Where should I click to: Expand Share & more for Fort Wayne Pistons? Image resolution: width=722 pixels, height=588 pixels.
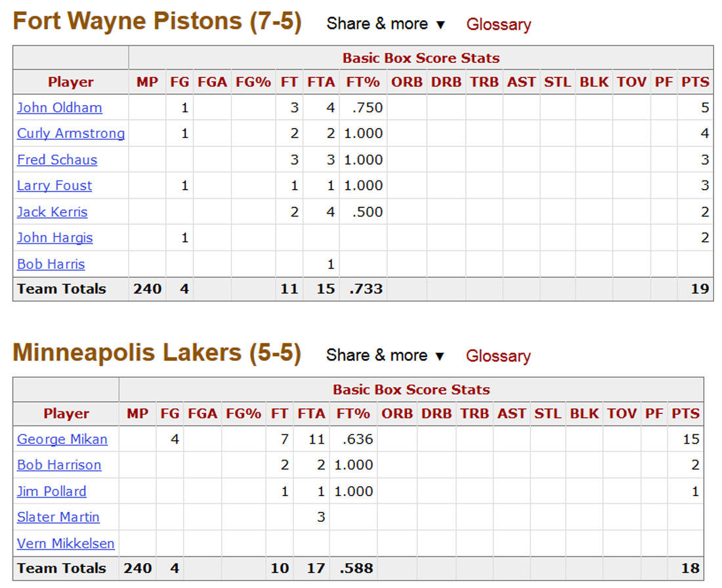tap(386, 24)
